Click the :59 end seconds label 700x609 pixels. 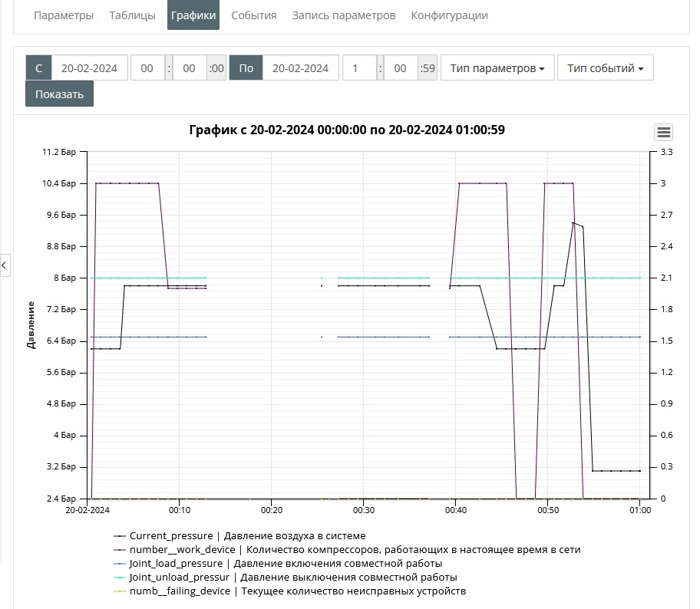428,67
